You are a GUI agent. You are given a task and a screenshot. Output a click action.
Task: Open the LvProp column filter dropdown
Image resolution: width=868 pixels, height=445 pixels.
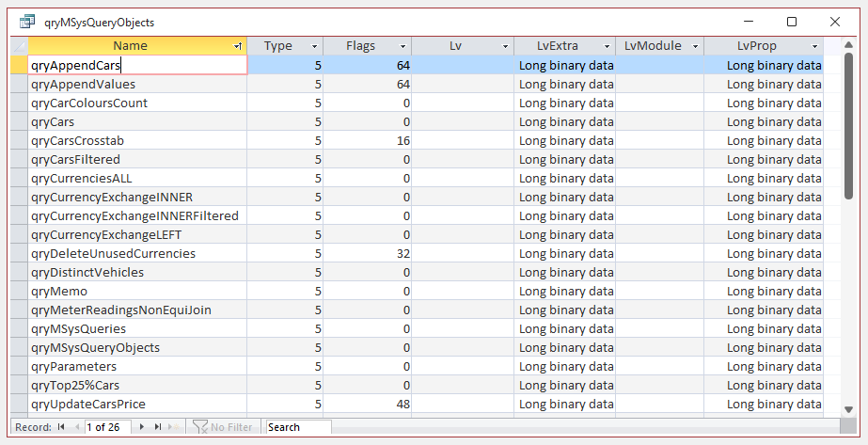point(814,46)
